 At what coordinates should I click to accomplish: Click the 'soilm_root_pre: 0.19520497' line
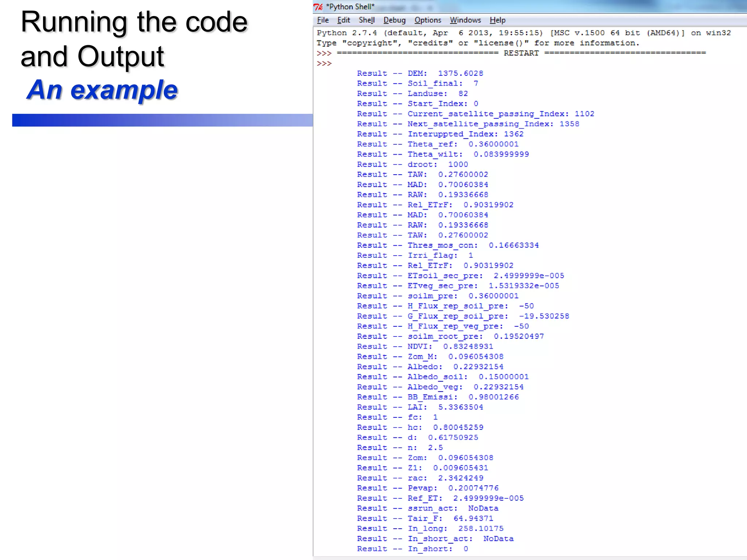point(450,337)
